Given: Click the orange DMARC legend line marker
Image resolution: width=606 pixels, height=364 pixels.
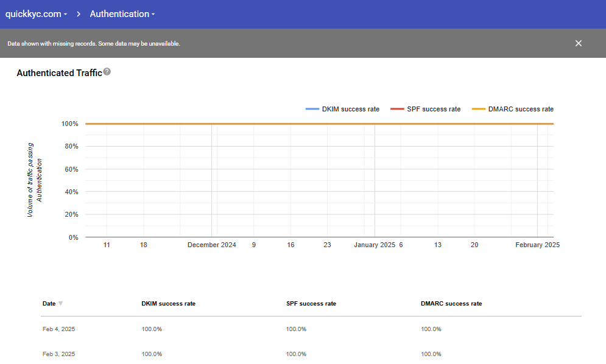Looking at the screenshot, I should [479, 110].
